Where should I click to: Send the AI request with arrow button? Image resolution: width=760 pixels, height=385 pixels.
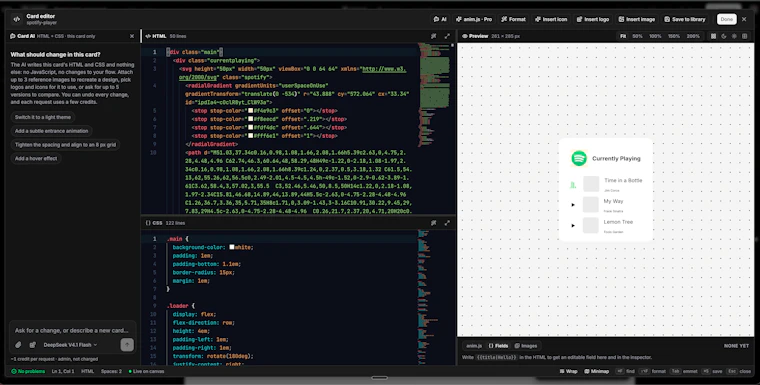(127, 345)
